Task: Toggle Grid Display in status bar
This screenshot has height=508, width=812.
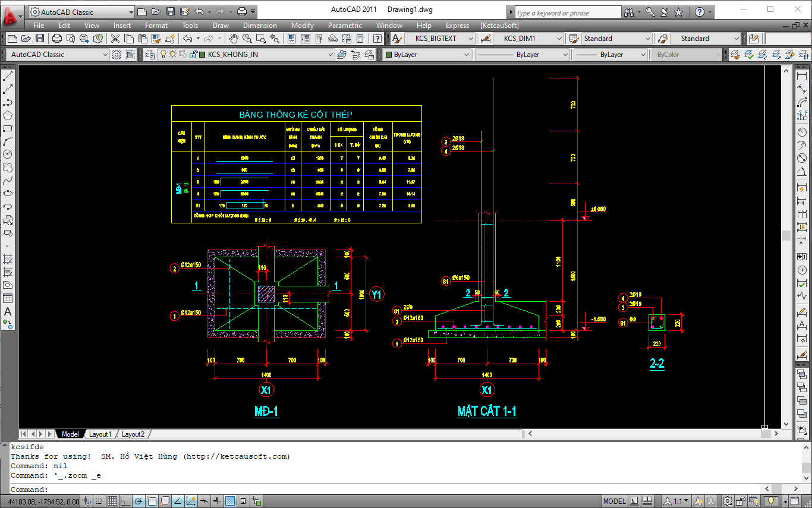Action: point(112,501)
